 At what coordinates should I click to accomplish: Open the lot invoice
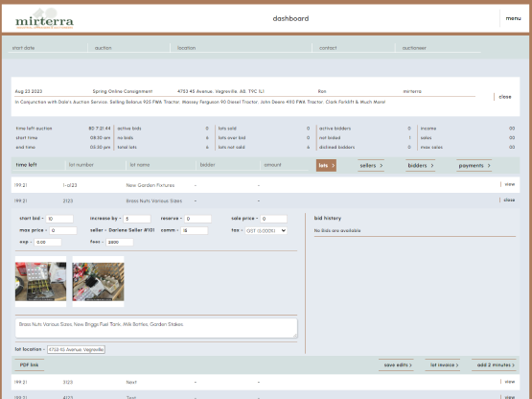(443, 365)
